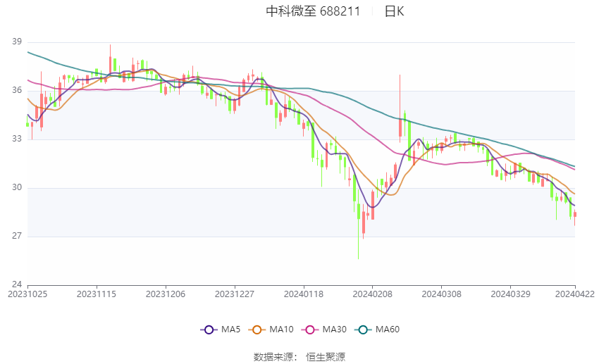The height and width of the screenshot is (364, 599).
Task: Click the 20231025 date axis label
Action: point(27,294)
